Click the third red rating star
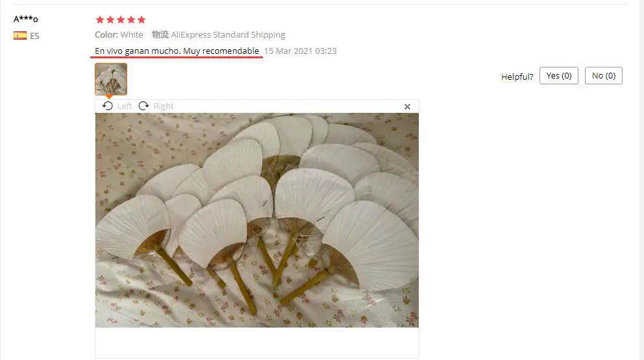Screen dimensions: 644x360 [121, 19]
